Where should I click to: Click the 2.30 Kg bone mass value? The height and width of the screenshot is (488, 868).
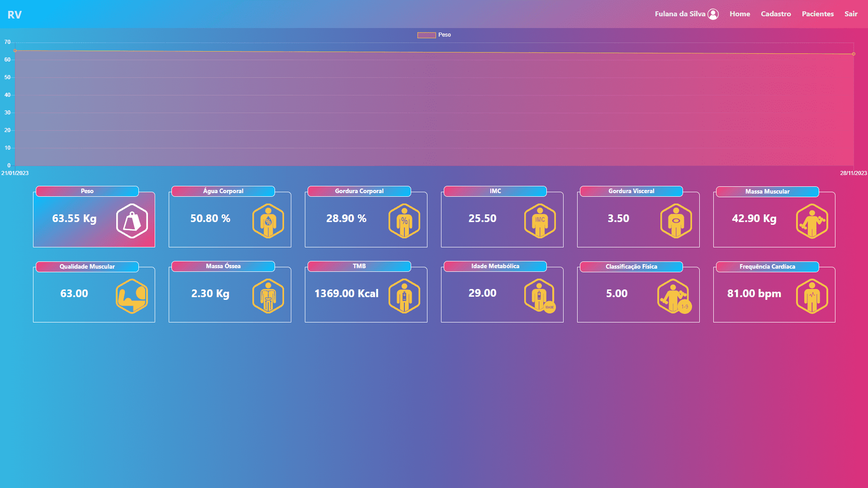click(210, 294)
